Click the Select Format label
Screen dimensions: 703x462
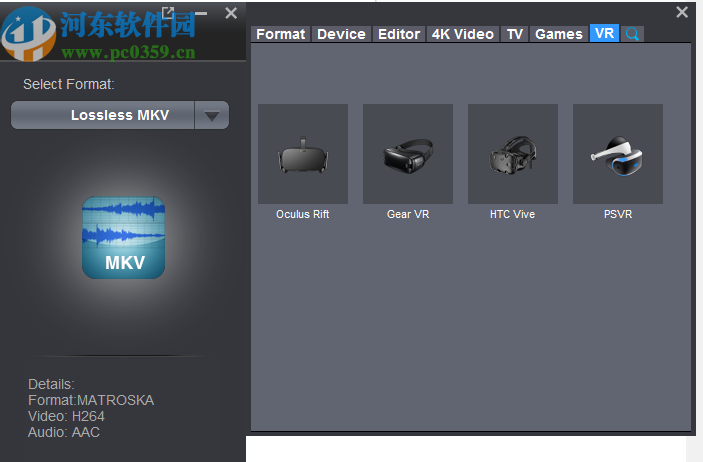click(x=69, y=84)
